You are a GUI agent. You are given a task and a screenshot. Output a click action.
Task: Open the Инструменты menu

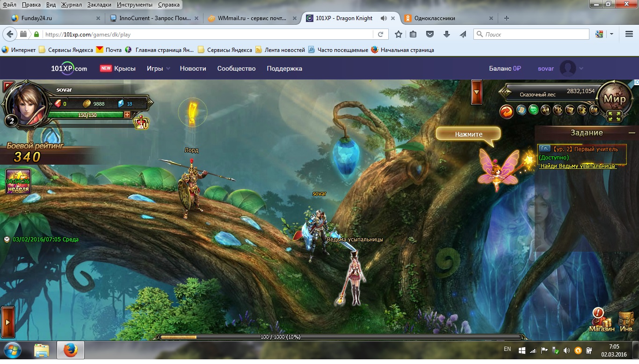pyautogui.click(x=135, y=5)
